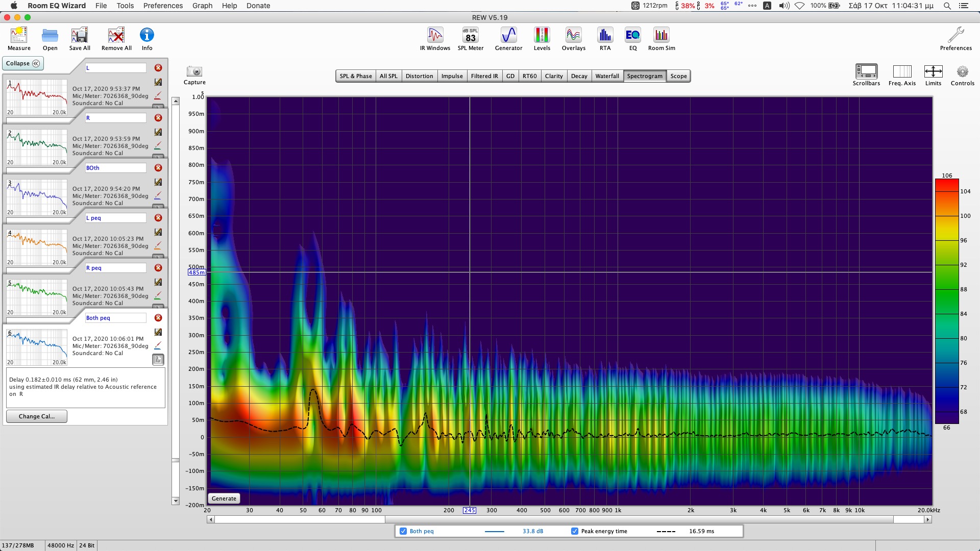Open the Tools menu
Screen dimensions: 980x551
[125, 6]
